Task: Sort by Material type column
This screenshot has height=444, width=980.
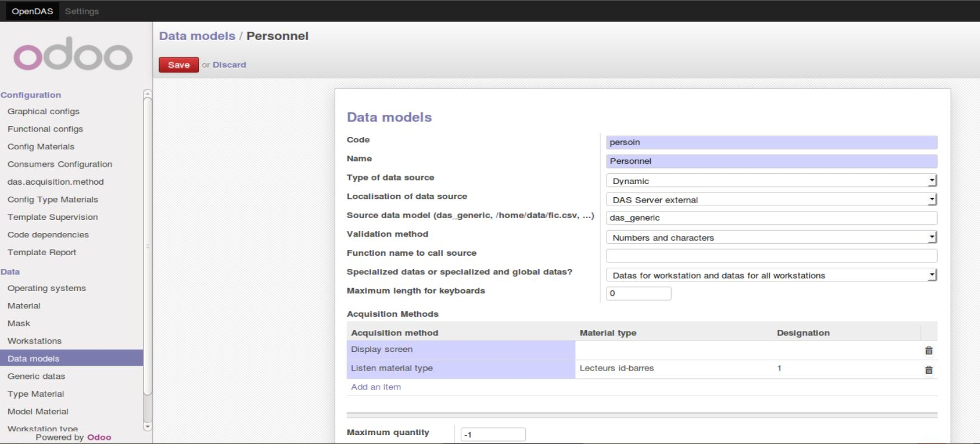Action: pyautogui.click(x=608, y=333)
